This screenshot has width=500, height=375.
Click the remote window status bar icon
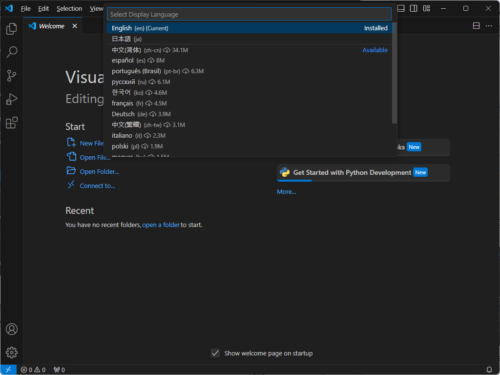(x=8, y=369)
